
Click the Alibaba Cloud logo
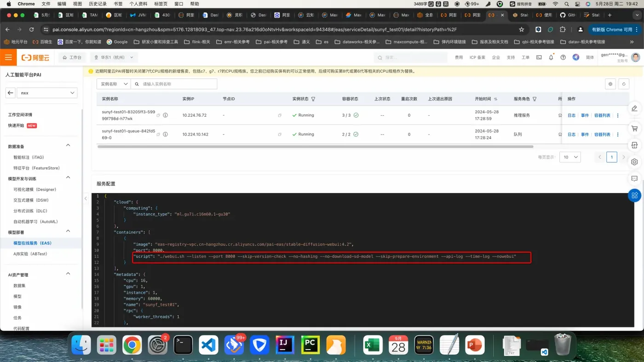pyautogui.click(x=35, y=58)
